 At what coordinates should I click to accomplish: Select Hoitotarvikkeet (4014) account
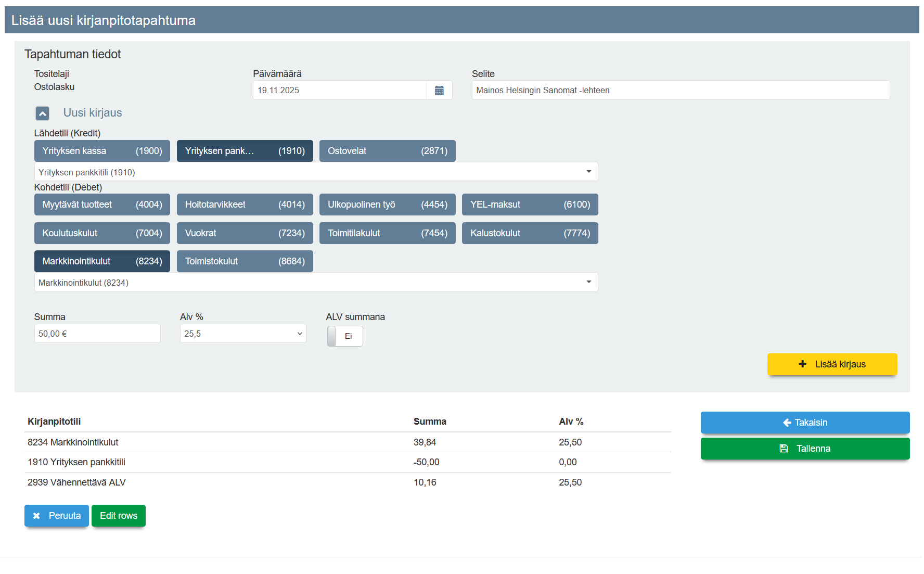245,205
